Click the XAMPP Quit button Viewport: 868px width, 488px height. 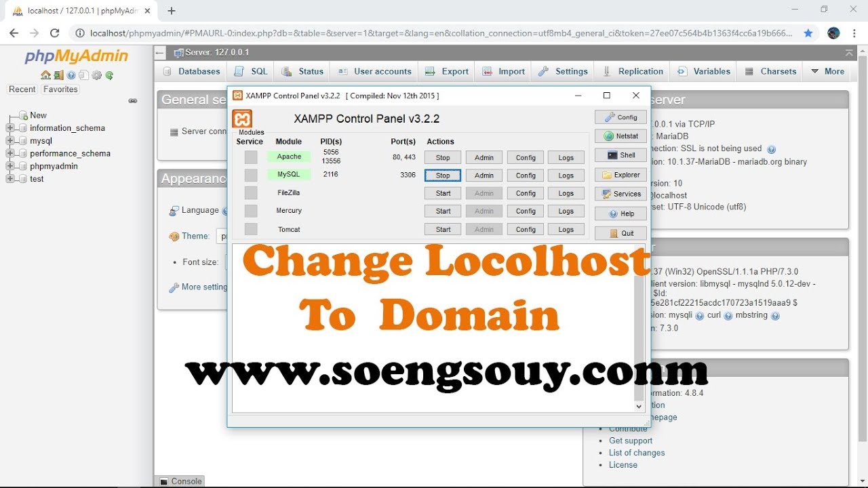(620, 233)
